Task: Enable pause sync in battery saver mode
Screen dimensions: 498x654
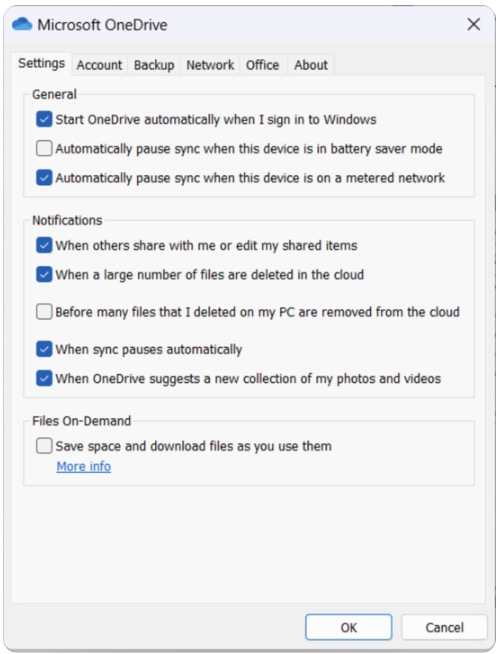Action: 44,148
